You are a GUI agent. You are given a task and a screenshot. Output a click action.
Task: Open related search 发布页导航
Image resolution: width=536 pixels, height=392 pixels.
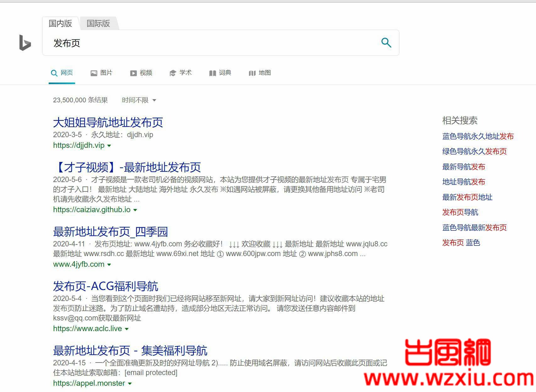[460, 212]
